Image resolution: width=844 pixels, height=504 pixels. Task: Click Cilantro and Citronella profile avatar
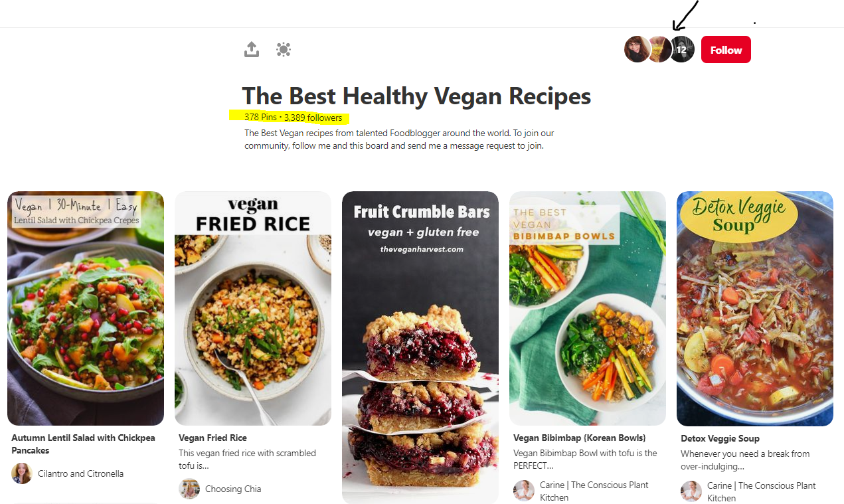(22, 473)
